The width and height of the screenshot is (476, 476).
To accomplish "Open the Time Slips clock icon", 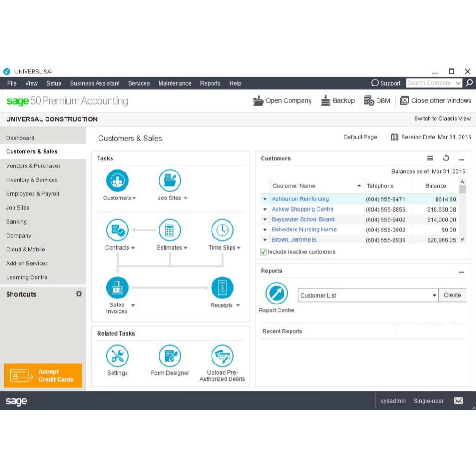I will [222, 230].
